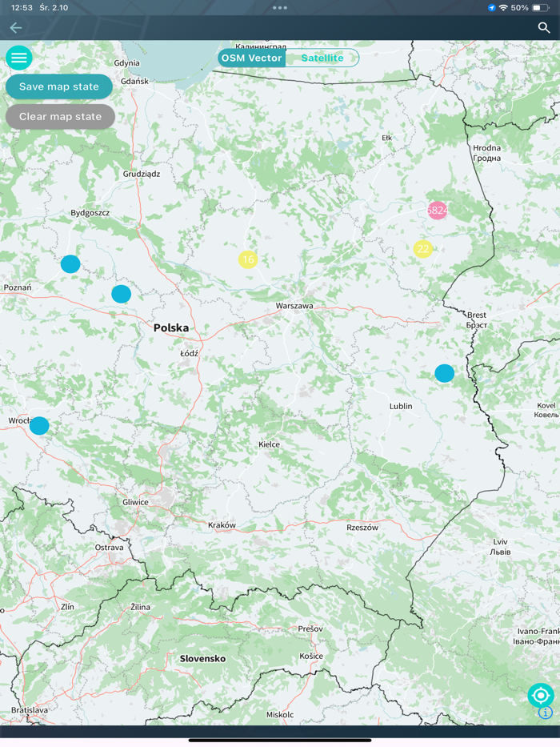Select blue marker near Wrocław
The width and height of the screenshot is (560, 747).
39,425
